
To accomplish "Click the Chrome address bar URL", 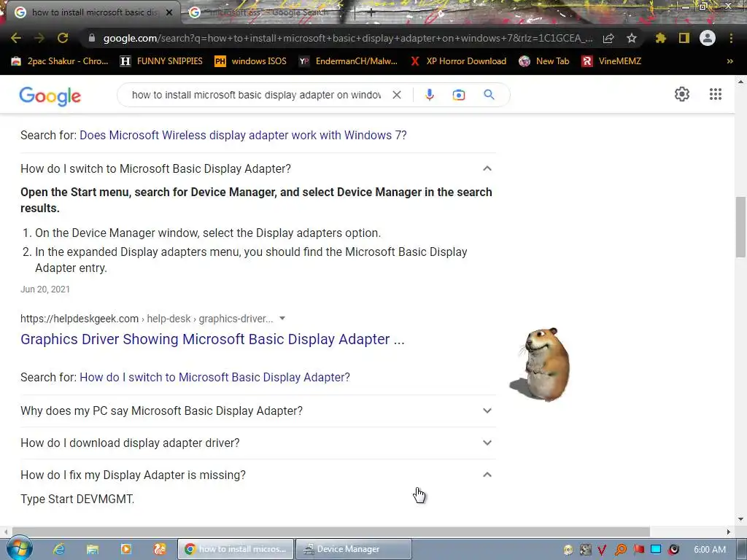I will 348,38.
